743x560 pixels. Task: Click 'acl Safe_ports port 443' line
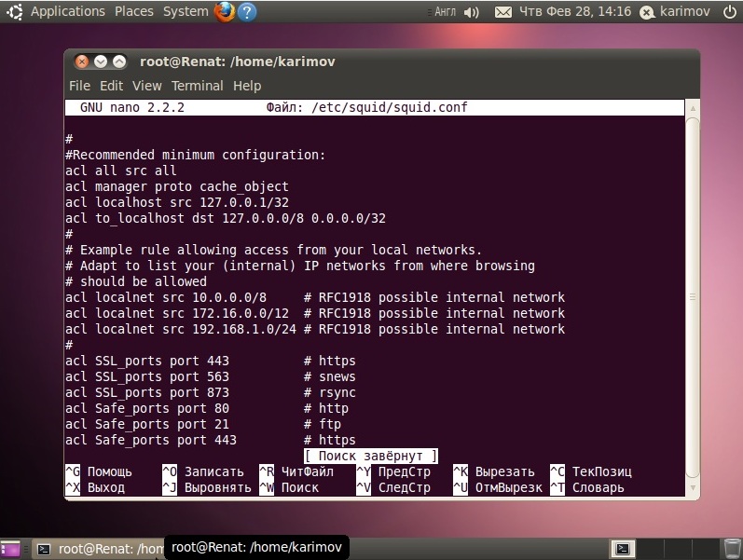coord(211,440)
